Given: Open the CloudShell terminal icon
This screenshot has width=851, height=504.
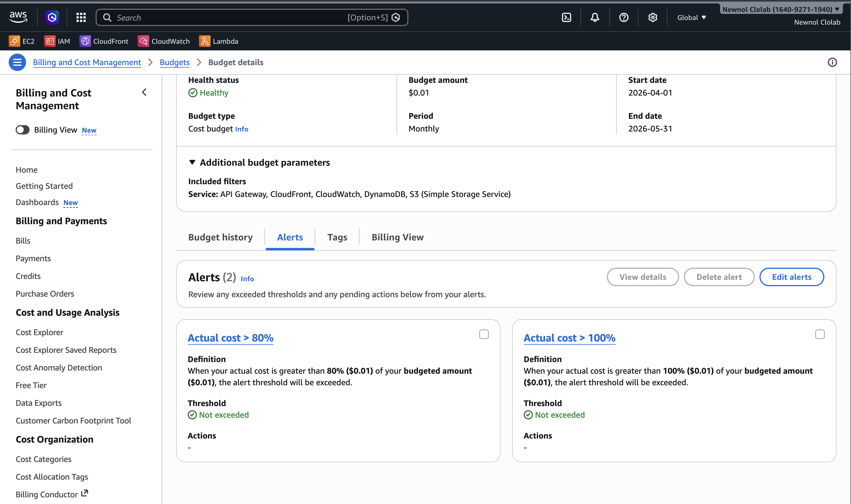Looking at the screenshot, I should [567, 17].
